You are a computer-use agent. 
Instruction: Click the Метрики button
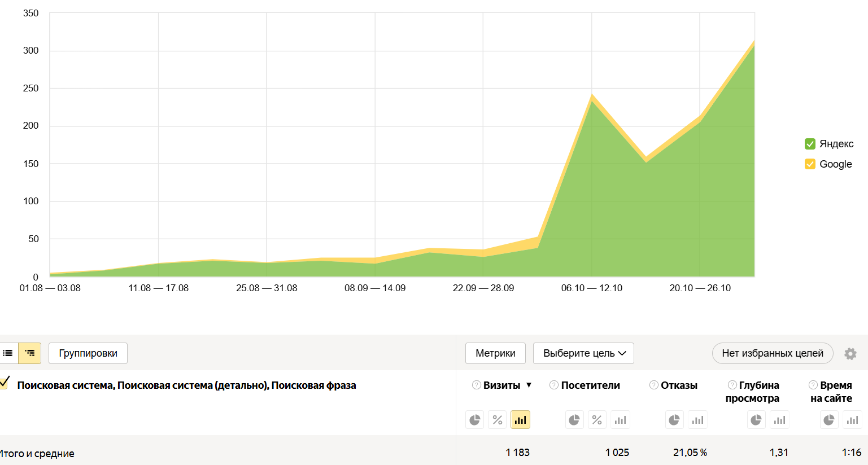(495, 353)
